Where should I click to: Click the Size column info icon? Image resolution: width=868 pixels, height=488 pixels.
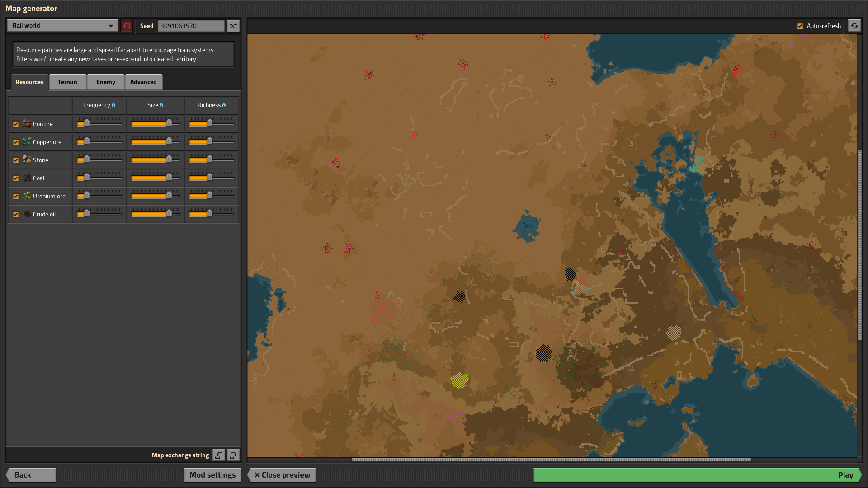point(161,105)
